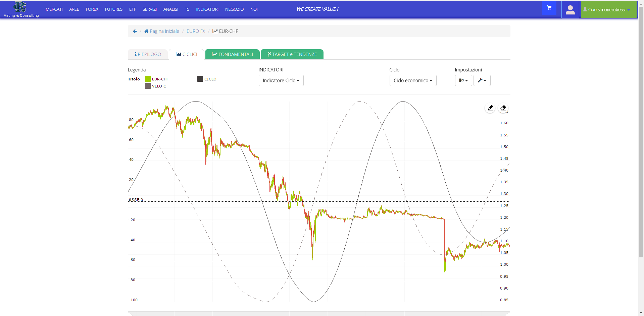Image resolution: width=644 pixels, height=316 pixels.
Task: Switch to the FONDAMENTALI tab
Action: click(232, 54)
